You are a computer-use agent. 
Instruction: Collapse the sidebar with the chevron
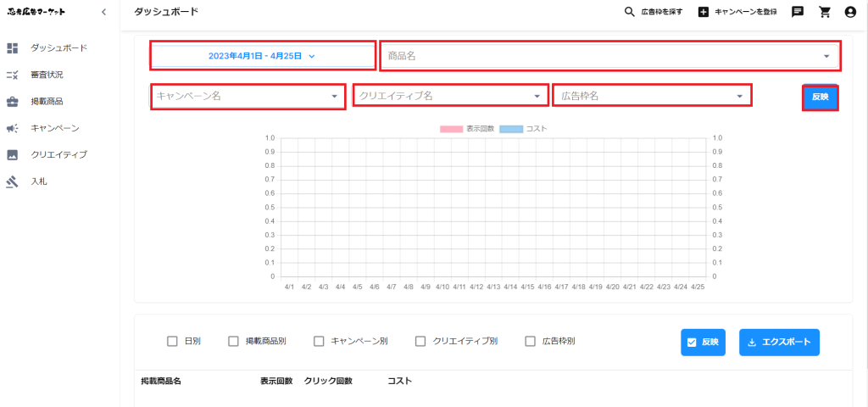tap(104, 12)
